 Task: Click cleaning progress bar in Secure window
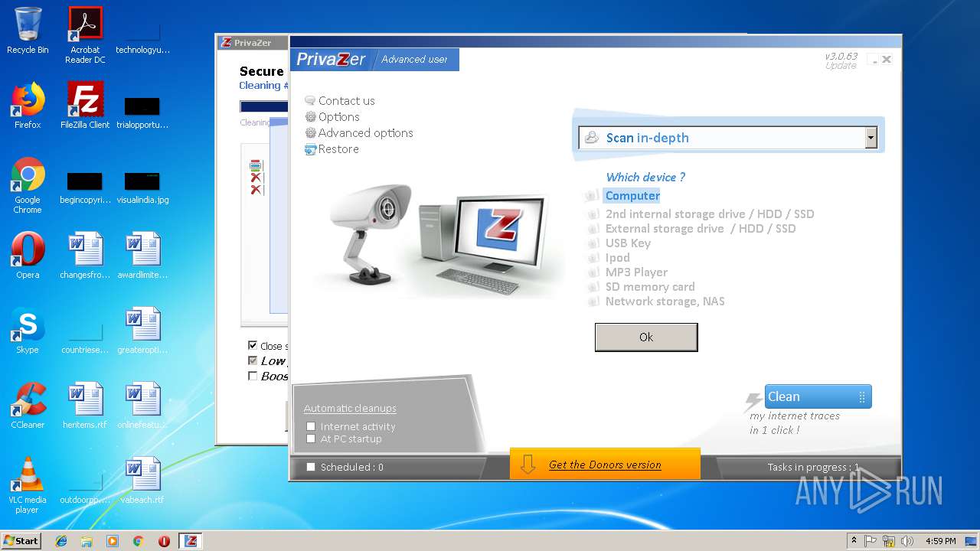[x=264, y=106]
